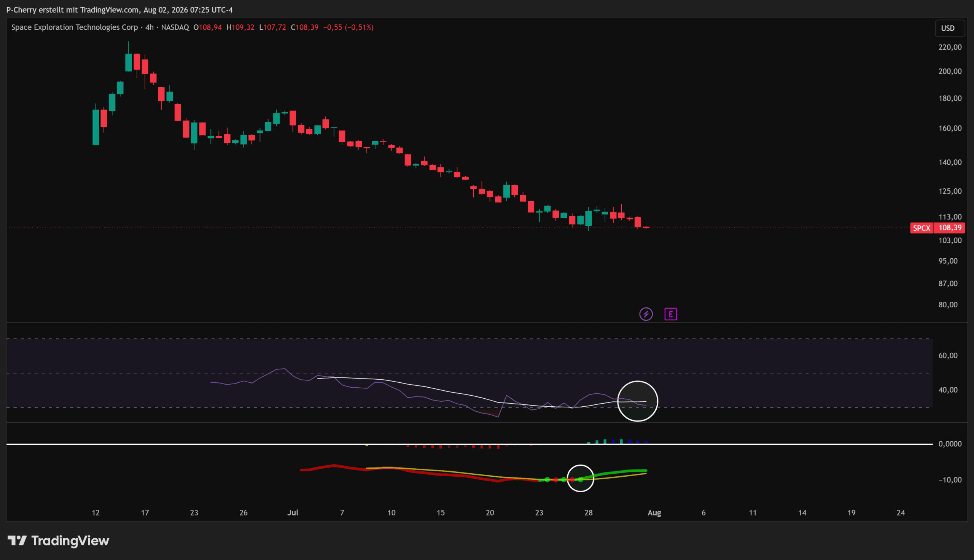The image size is (974, 560).
Task: Click the 113,00 price axis label
Action: pos(950,217)
